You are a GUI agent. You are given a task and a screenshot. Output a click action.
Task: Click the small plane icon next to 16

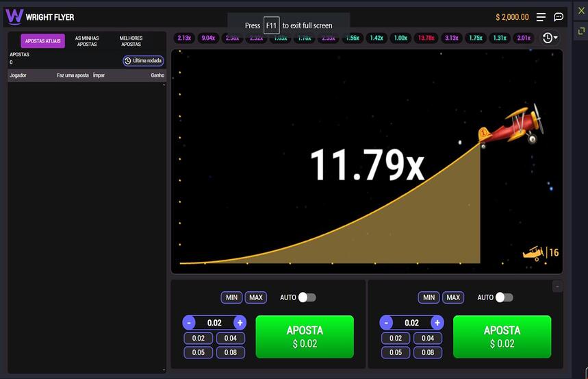tap(533, 253)
